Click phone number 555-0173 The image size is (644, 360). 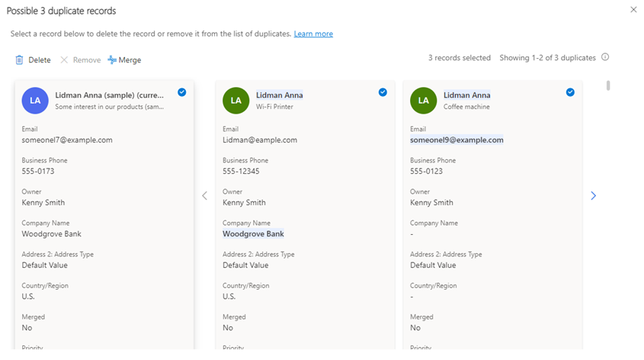click(38, 171)
